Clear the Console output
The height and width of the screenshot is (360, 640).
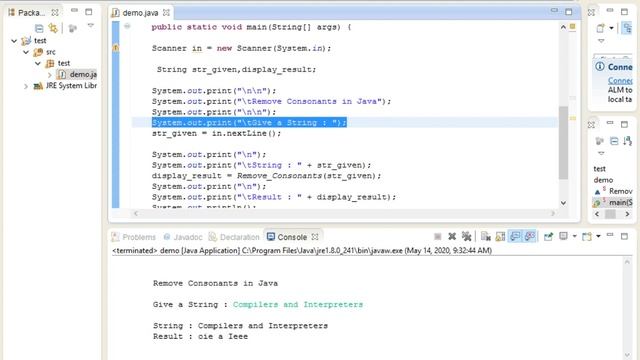(x=485, y=236)
